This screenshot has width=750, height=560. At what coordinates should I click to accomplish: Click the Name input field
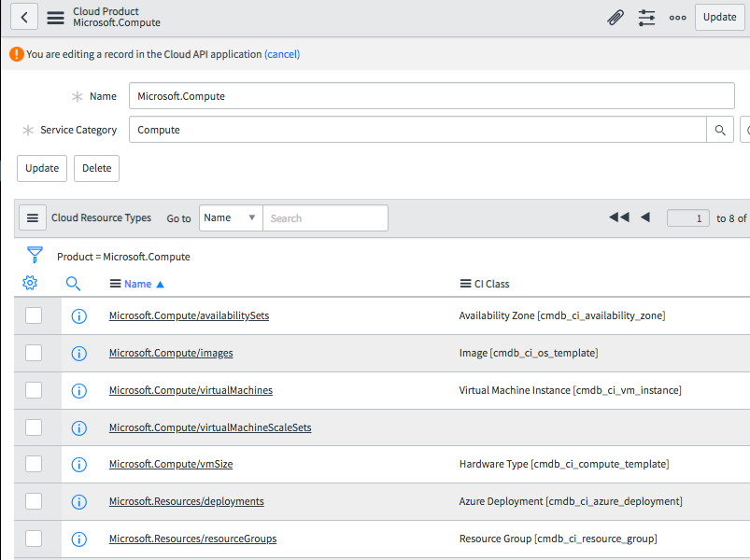point(432,96)
